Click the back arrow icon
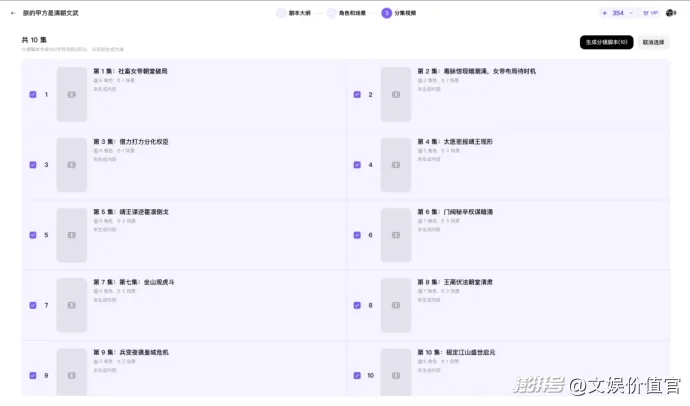690x406 pixels. point(13,13)
